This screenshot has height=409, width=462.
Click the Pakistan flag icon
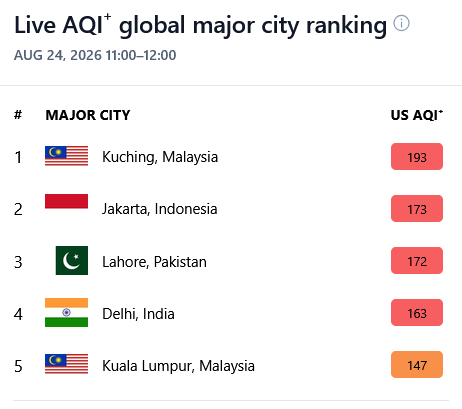coord(72,260)
